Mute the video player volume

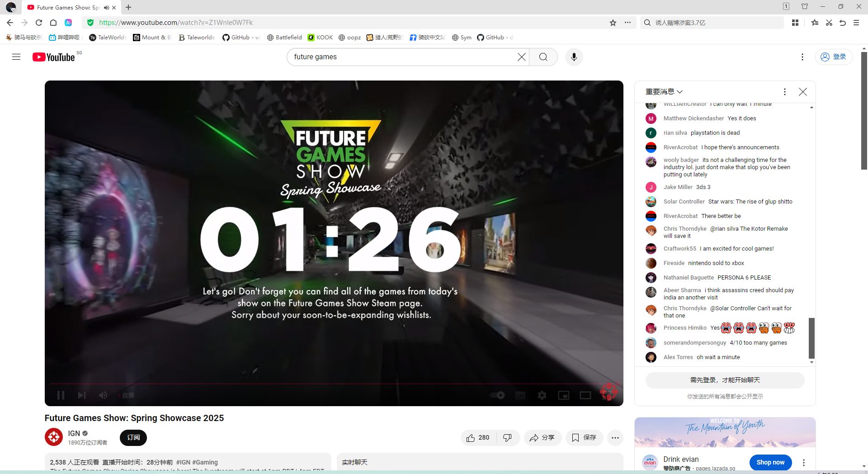103,395
